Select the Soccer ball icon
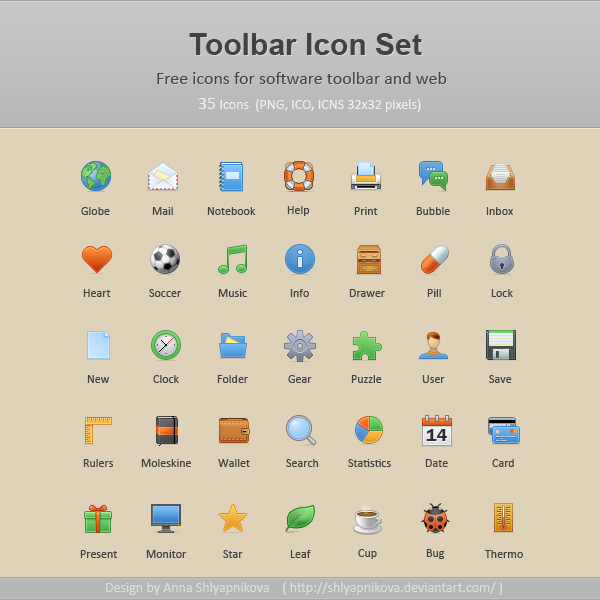The height and width of the screenshot is (600, 600). click(165, 259)
